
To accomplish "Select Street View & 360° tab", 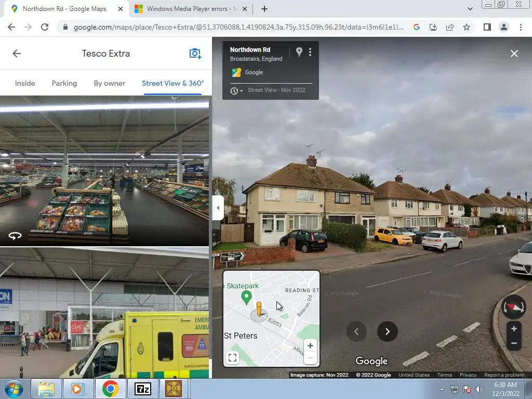I will click(x=172, y=83).
